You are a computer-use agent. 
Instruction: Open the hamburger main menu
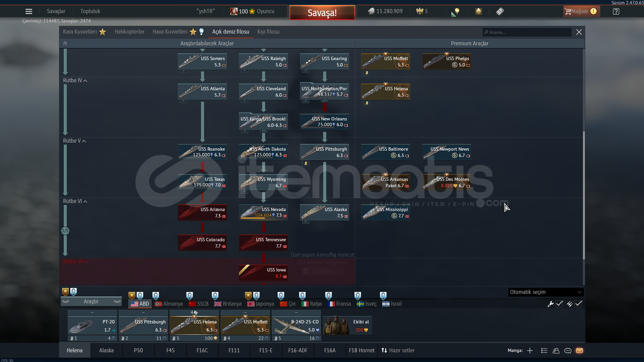29,11
